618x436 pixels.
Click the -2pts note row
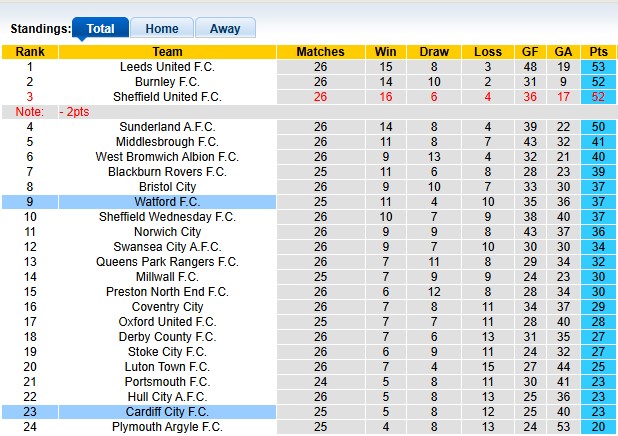pyautogui.click(x=75, y=112)
